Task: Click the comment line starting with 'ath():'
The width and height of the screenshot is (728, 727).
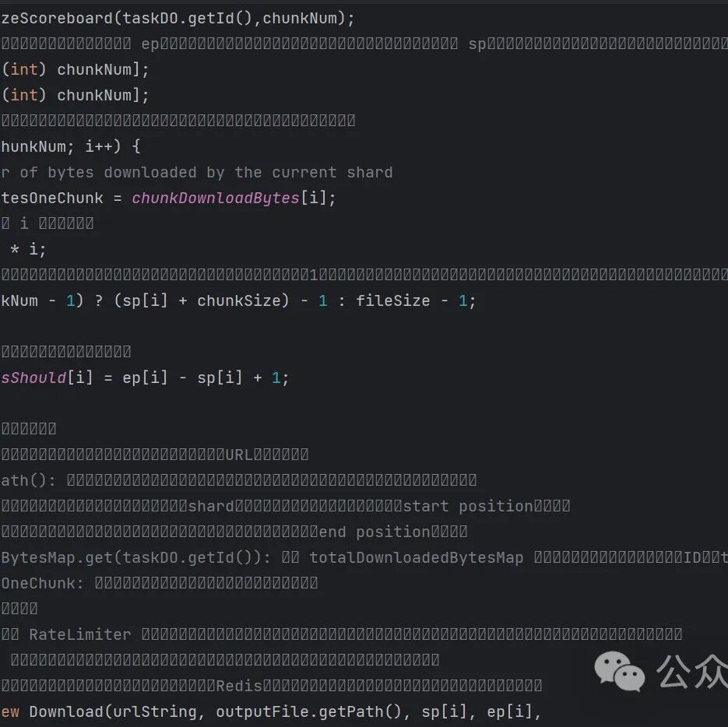Action: pos(238,480)
